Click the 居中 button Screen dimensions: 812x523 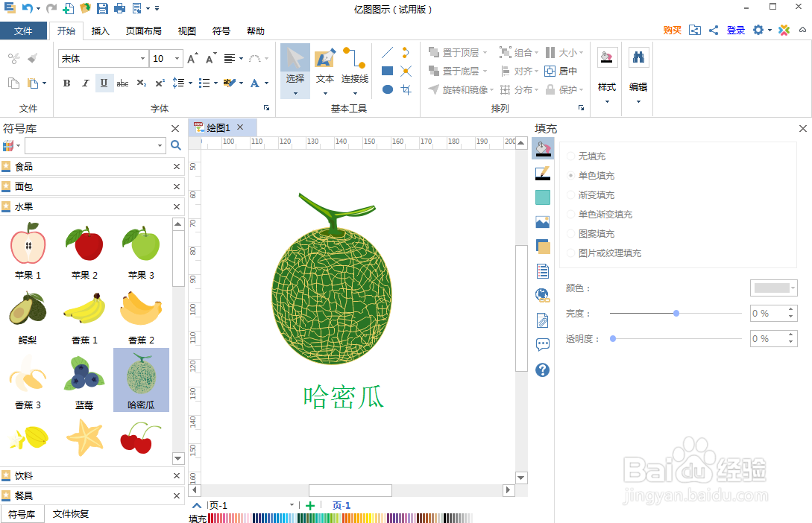click(560, 71)
